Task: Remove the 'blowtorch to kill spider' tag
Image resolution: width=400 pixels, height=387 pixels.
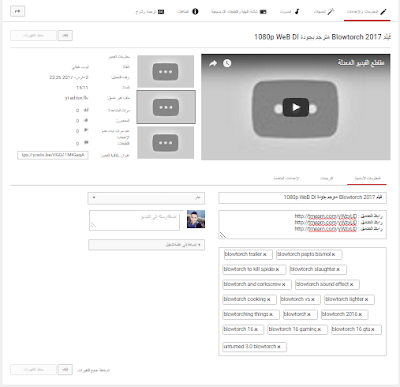Action: [x=277, y=270]
